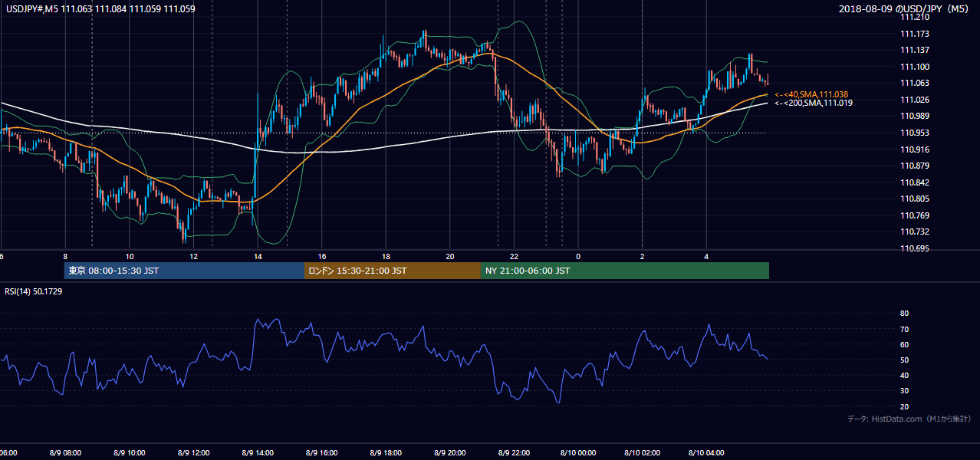Viewport: 980px width, 460px height.
Task: Click RSI scale value 50
Action: point(905,360)
